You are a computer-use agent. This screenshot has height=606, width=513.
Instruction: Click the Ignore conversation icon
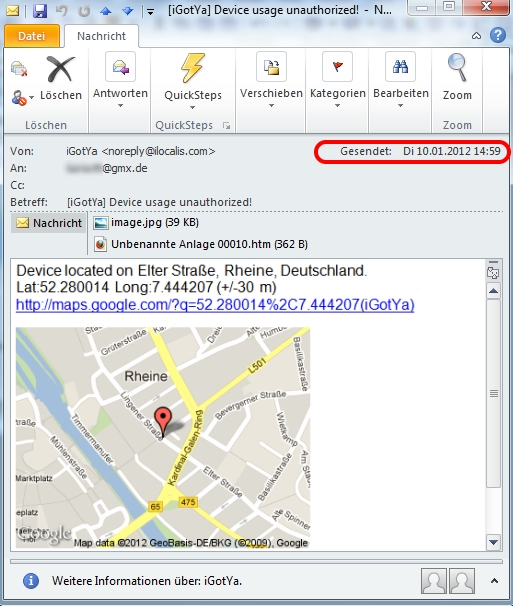click(19, 68)
